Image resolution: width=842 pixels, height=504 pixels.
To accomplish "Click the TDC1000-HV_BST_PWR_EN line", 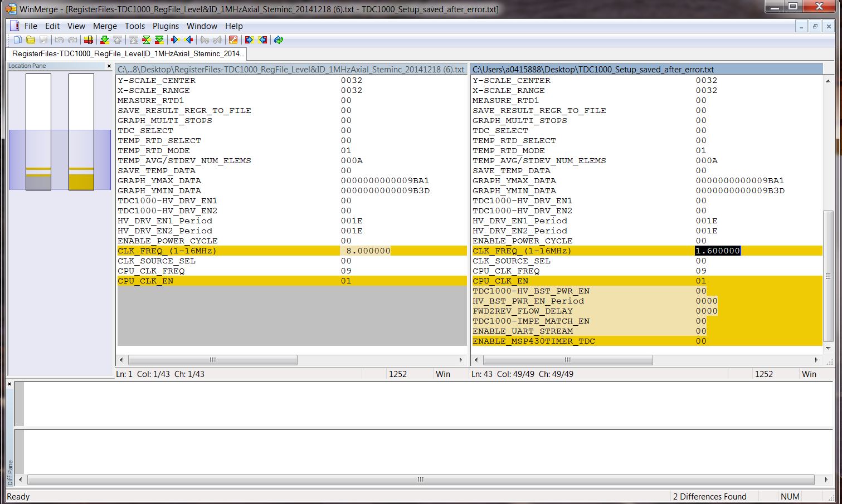I will 647,291.
